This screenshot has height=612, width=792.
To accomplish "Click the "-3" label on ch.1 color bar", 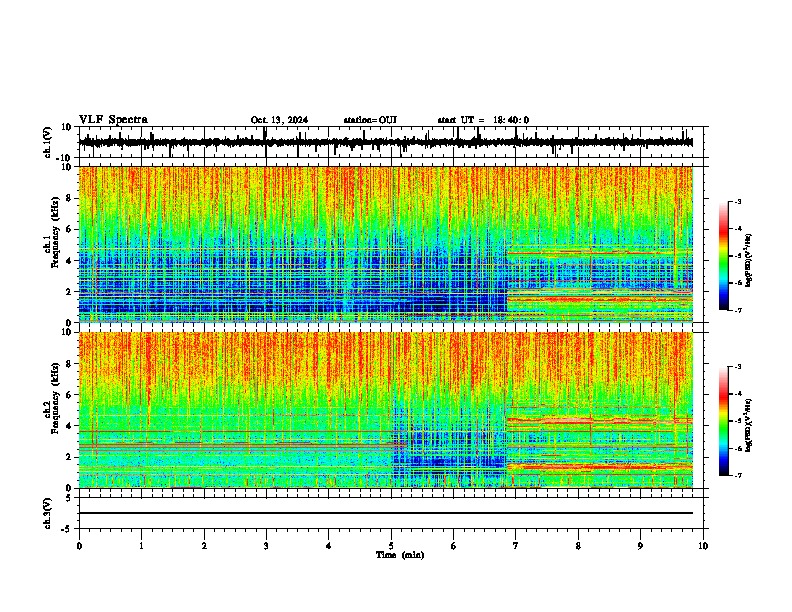I will 738,201.
